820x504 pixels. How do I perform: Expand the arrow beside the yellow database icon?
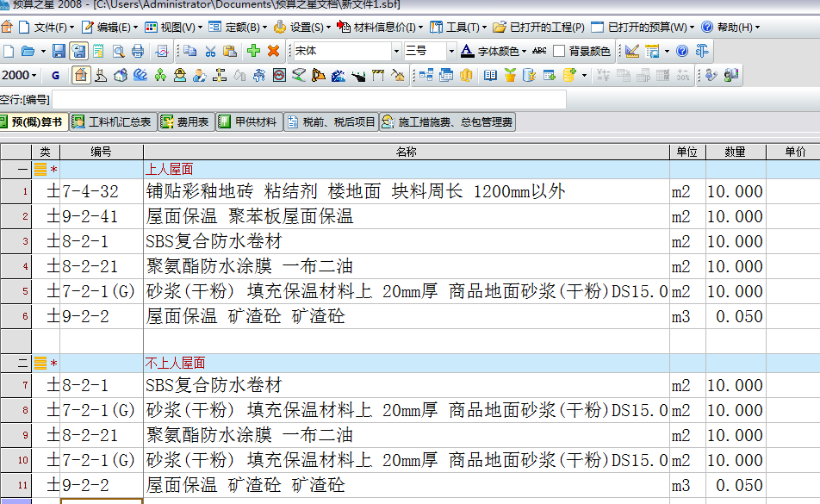(584, 76)
